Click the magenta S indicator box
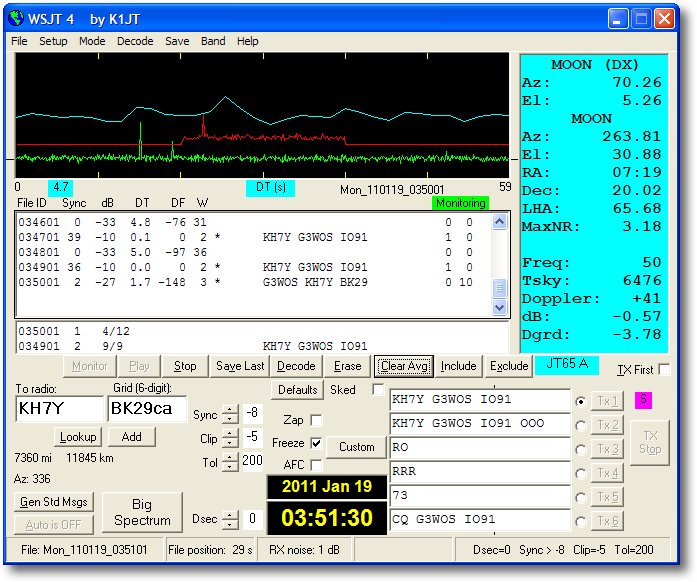Screen dimensions: 697x582 [643, 399]
